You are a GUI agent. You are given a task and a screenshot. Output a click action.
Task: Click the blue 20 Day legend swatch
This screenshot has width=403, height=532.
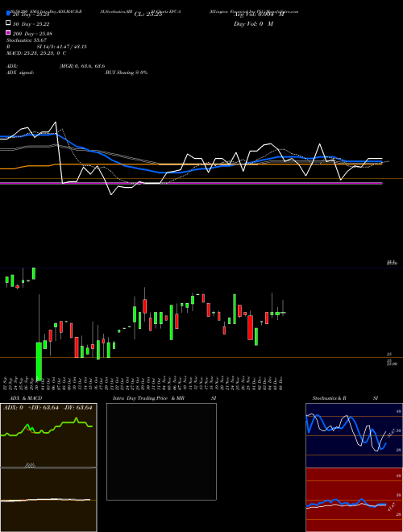pyautogui.click(x=8, y=14)
